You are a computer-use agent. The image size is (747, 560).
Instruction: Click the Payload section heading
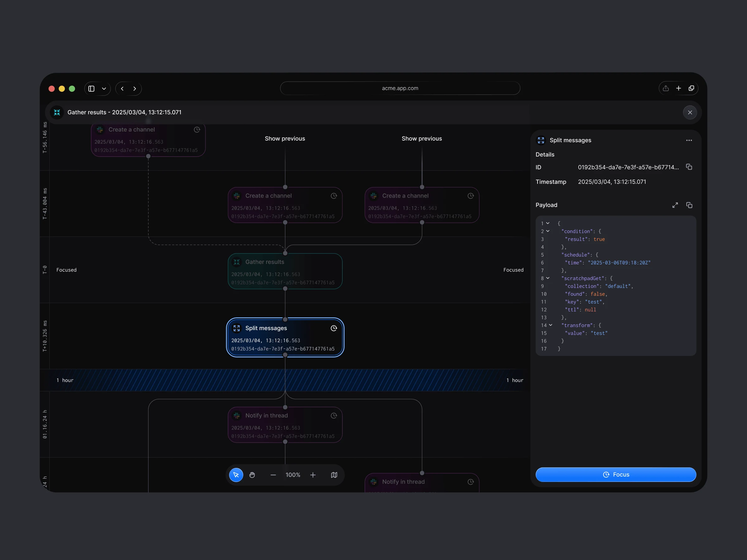pos(547,205)
